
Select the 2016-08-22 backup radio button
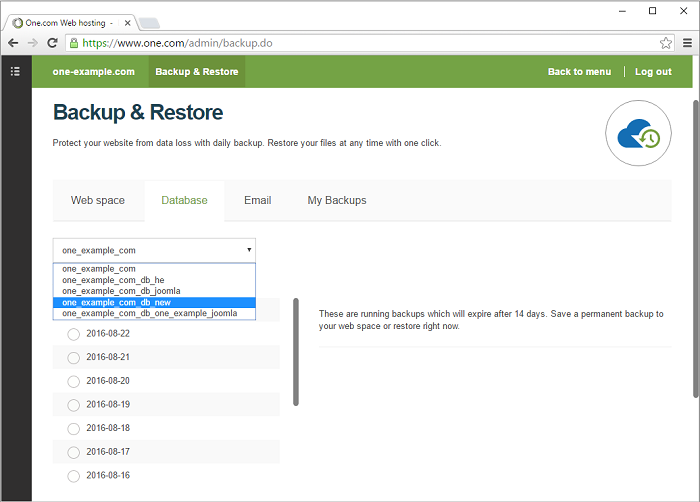pos(74,334)
